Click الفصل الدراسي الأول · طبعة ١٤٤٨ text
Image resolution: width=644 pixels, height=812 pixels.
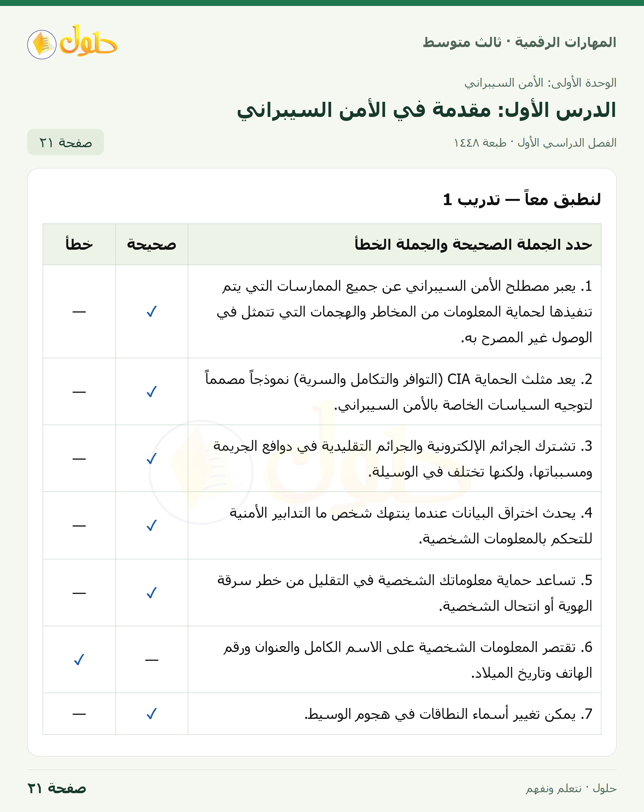coord(535,143)
